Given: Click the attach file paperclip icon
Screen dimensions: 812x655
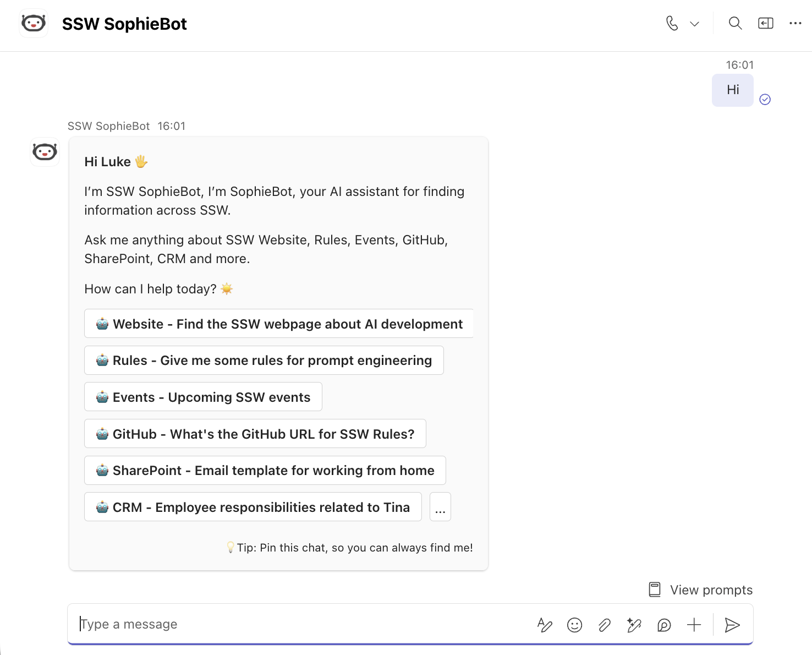Looking at the screenshot, I should tap(605, 625).
